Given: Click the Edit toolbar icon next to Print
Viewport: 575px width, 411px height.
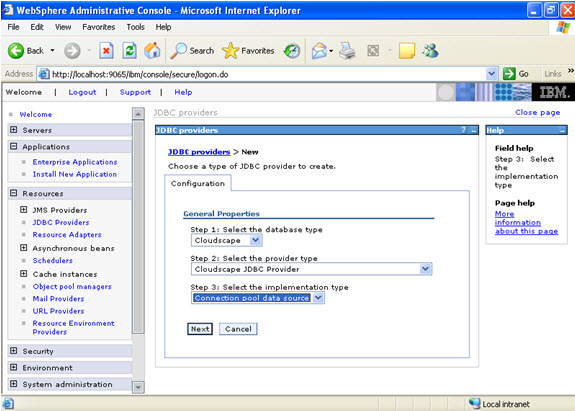Looking at the screenshot, I should (373, 51).
